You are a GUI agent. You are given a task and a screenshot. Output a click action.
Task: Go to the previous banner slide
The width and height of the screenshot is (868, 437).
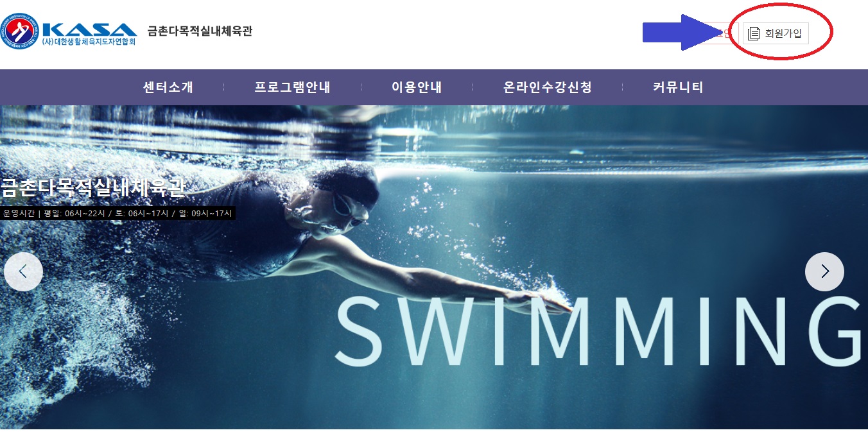tap(23, 271)
